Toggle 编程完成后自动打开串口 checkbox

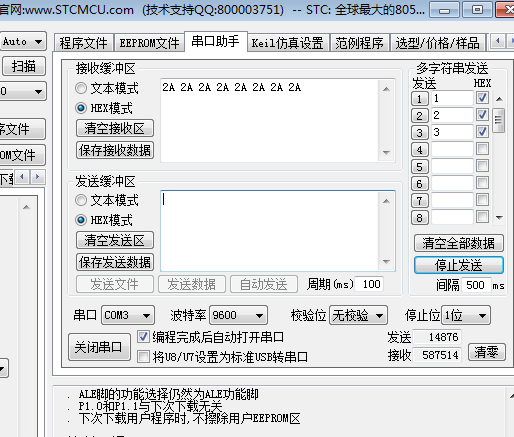(x=143, y=337)
